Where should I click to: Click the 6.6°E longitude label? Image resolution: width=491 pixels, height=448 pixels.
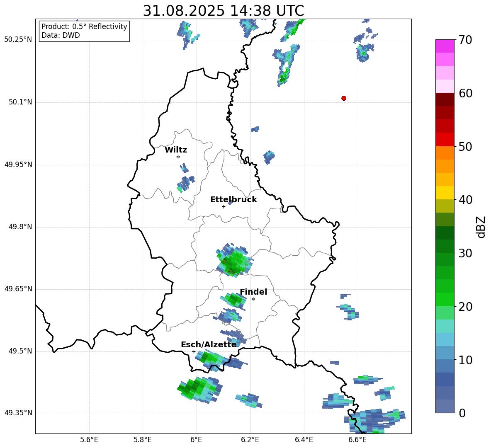click(x=357, y=440)
